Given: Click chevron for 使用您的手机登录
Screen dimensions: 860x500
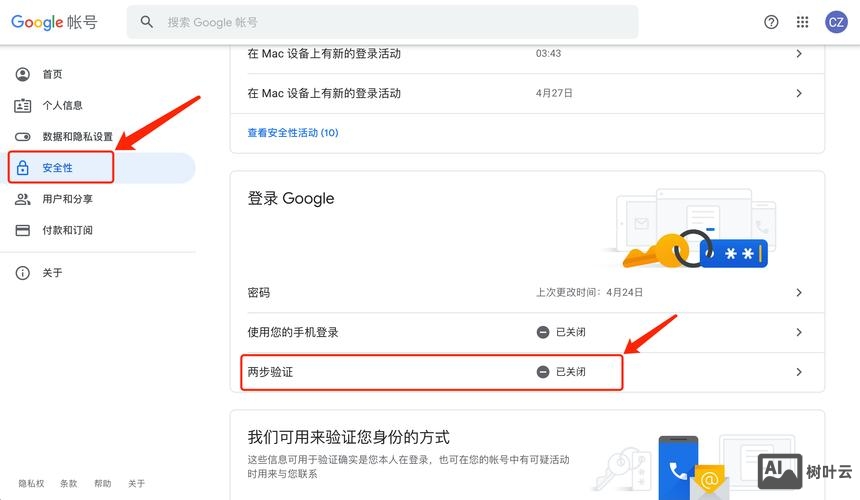Looking at the screenshot, I should [799, 332].
